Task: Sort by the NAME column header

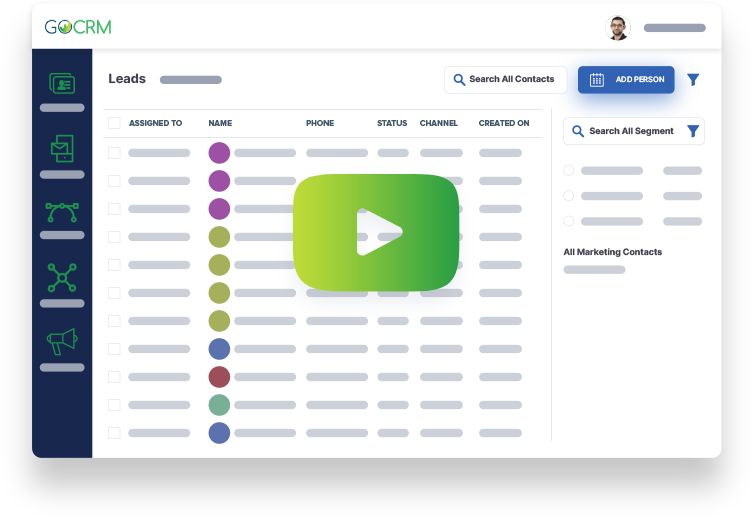Action: pos(220,123)
